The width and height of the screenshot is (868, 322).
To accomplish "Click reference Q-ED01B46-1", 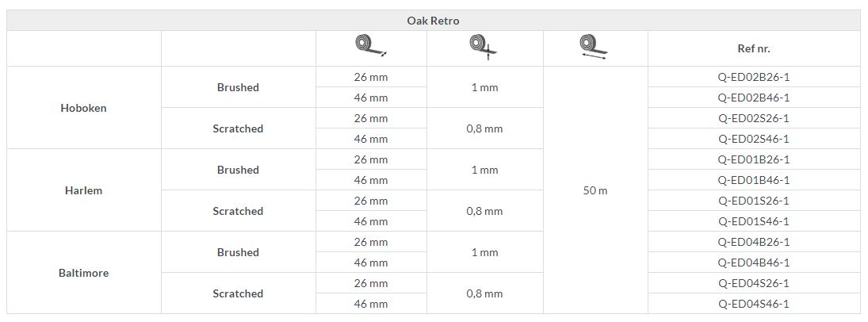I will (x=753, y=180).
